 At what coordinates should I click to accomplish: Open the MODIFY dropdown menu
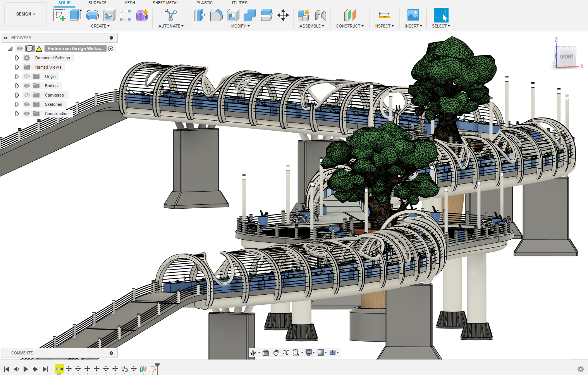point(240,26)
